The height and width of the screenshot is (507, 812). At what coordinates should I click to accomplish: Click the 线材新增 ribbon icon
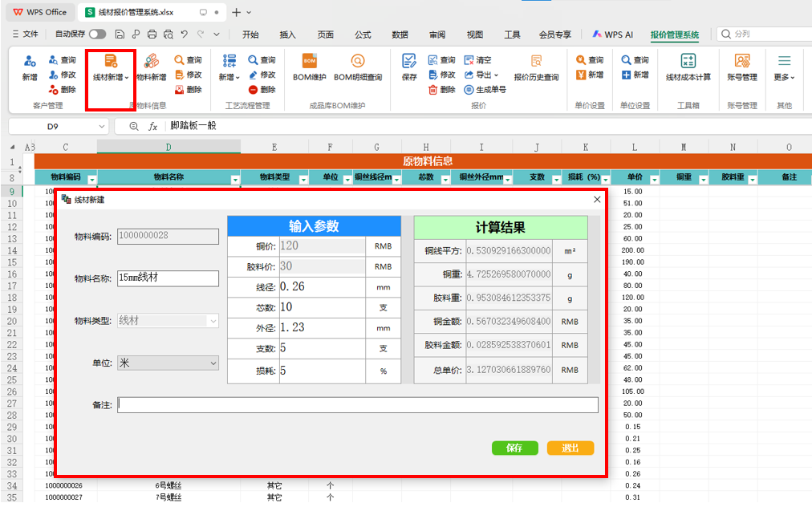pyautogui.click(x=111, y=68)
